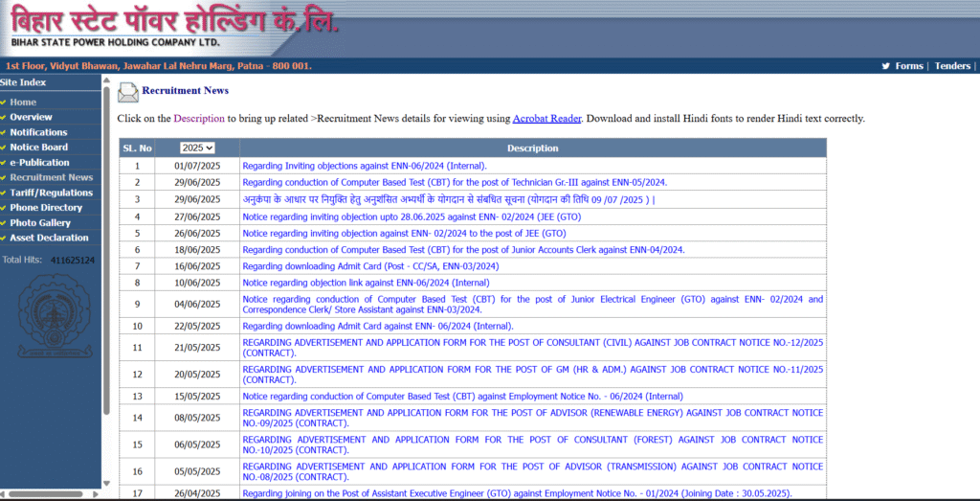Viewport: 980px width, 501px height.
Task: Click the date cell 04/06/2025
Action: (x=197, y=305)
